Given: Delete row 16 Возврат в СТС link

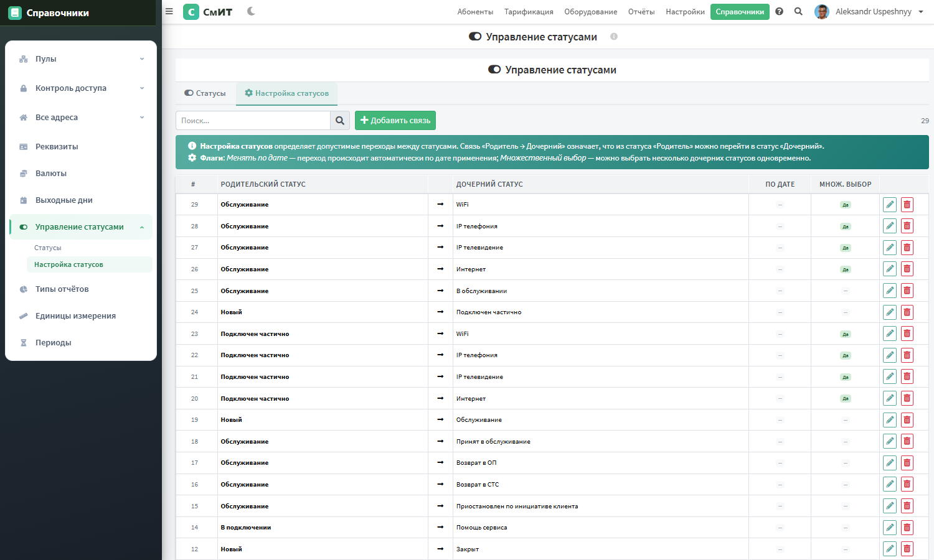Looking at the screenshot, I should [x=907, y=485].
